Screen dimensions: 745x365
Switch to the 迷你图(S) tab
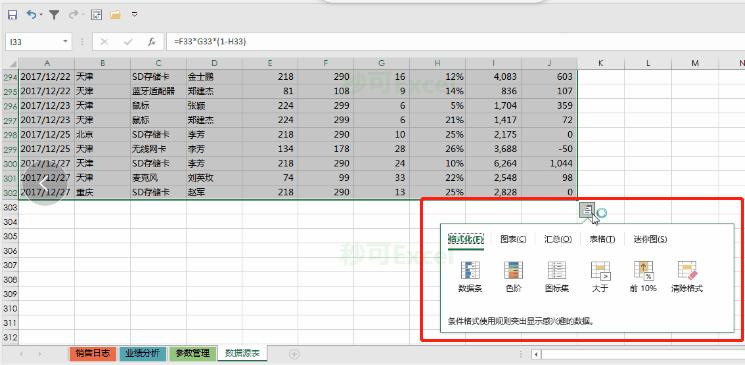(x=650, y=239)
